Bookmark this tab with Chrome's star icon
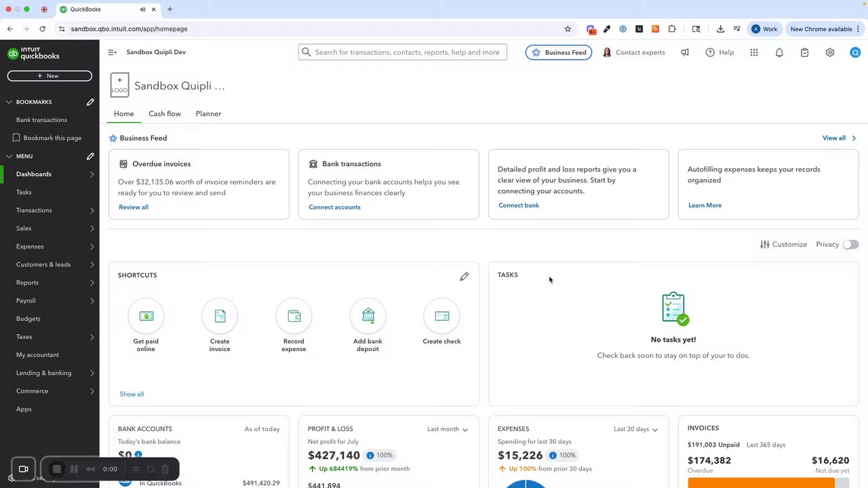 568,29
